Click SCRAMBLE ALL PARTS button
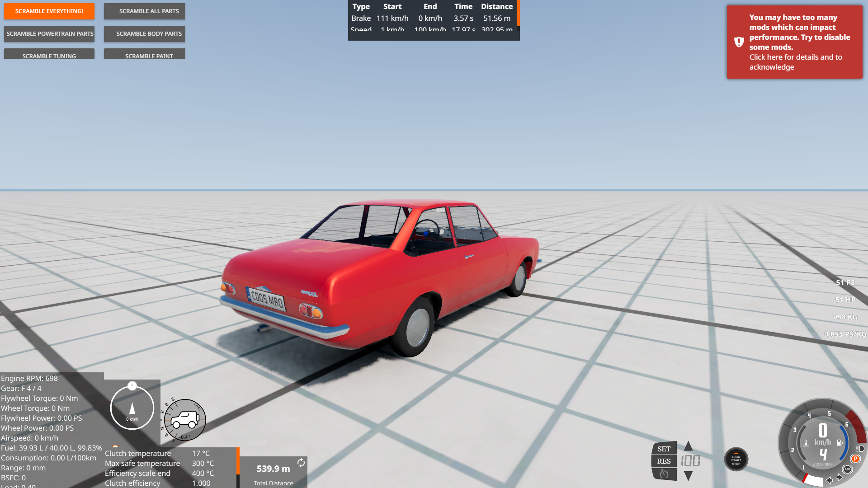The width and height of the screenshot is (868, 488). coord(145,11)
